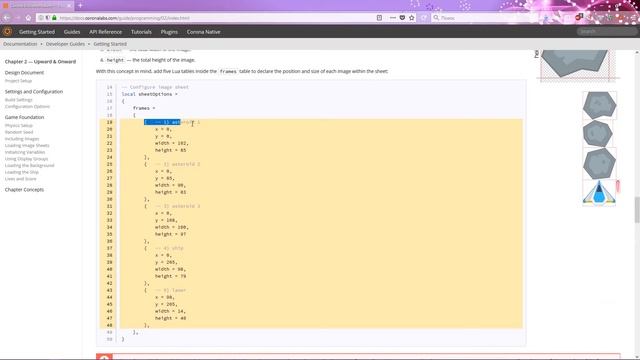This screenshot has height=360, width=640.
Task: Click code line 'y = 265,' on line 39
Action: [x=166, y=262]
